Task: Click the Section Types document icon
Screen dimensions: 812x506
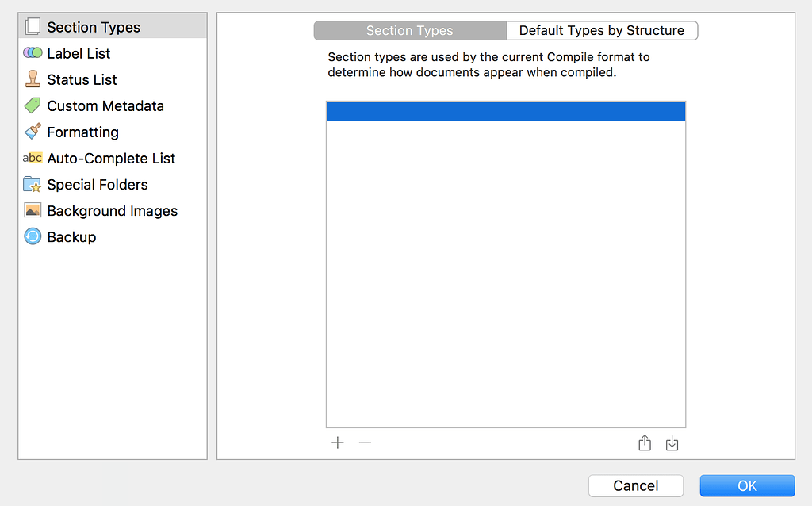Action: point(33,26)
